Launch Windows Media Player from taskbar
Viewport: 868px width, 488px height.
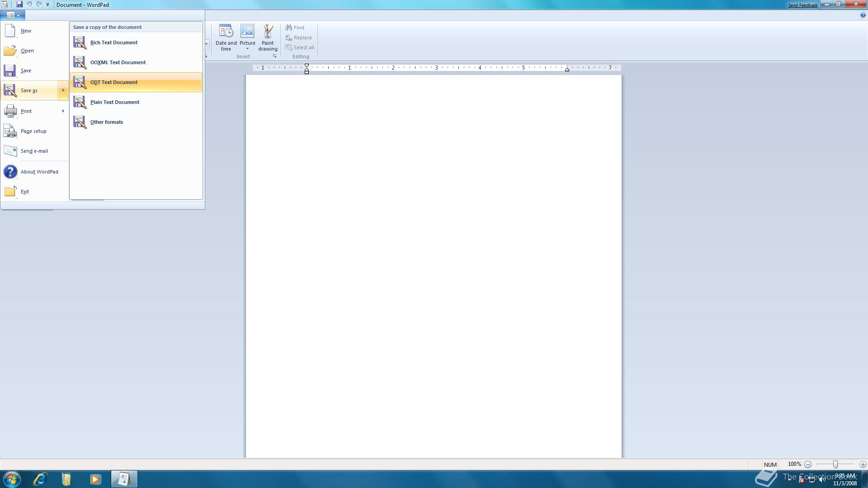click(95, 479)
